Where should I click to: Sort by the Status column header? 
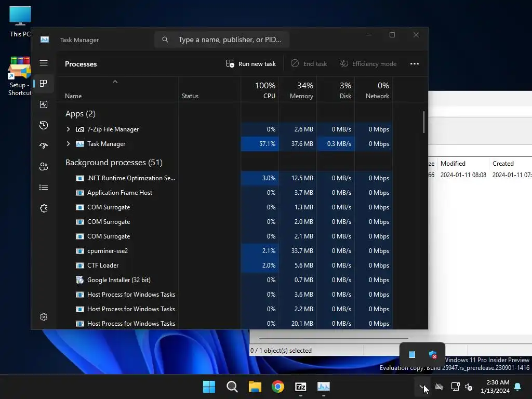[190, 96]
